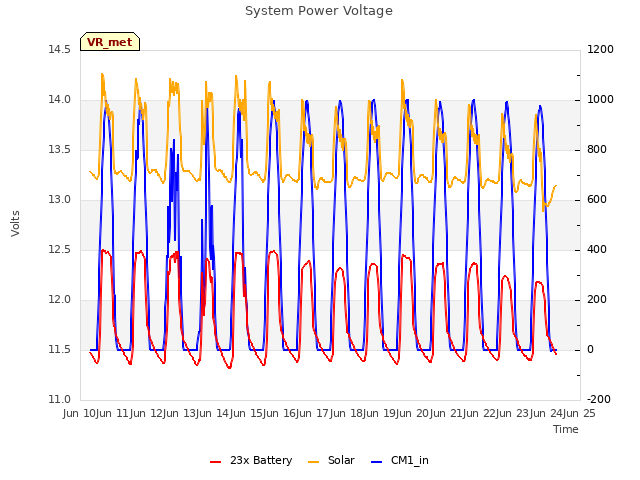The width and height of the screenshot is (640, 480).
Task: Click the blue CM1_in legend swatch
Action: pos(376,462)
